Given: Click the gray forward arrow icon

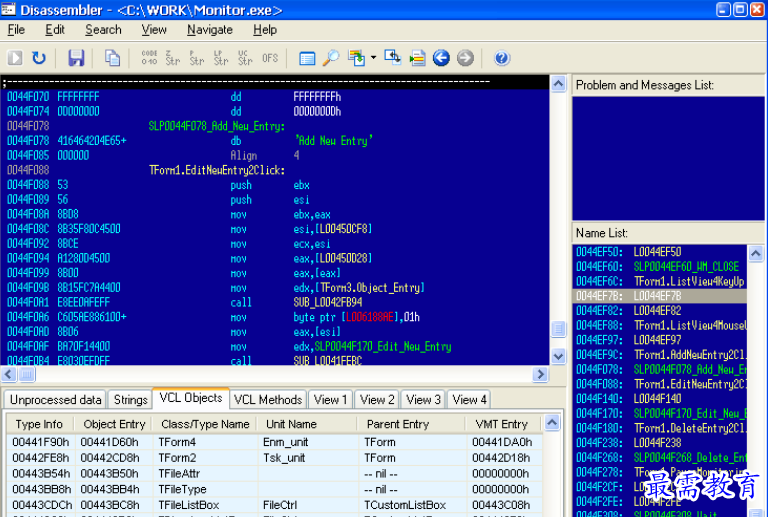Looking at the screenshot, I should (x=465, y=58).
